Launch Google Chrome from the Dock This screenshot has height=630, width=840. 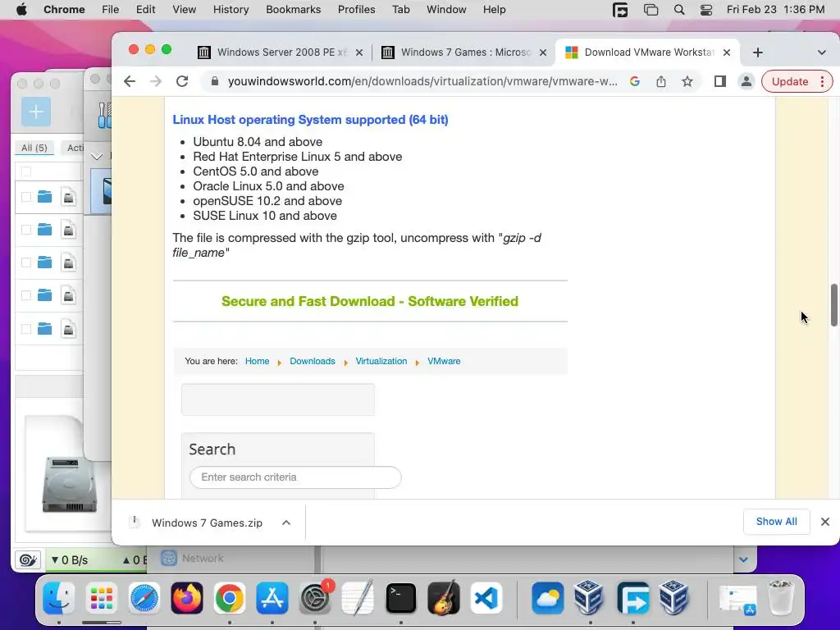(230, 598)
